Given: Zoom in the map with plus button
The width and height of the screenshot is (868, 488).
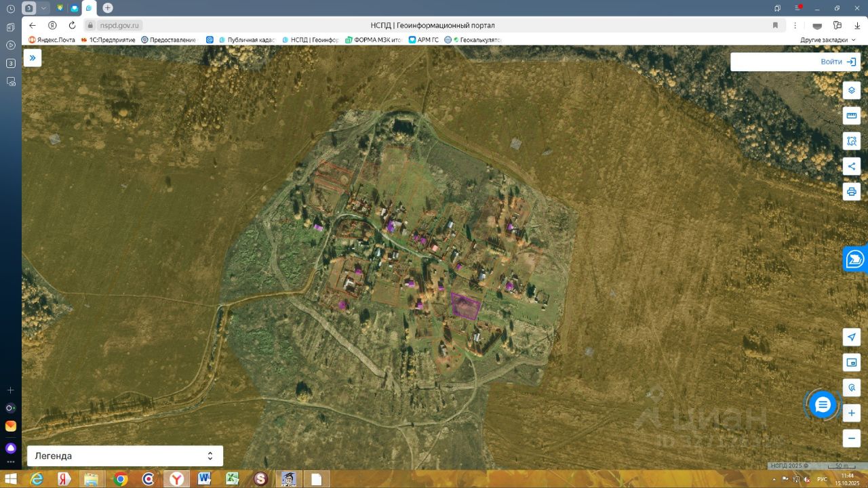Looking at the screenshot, I should click(852, 413).
